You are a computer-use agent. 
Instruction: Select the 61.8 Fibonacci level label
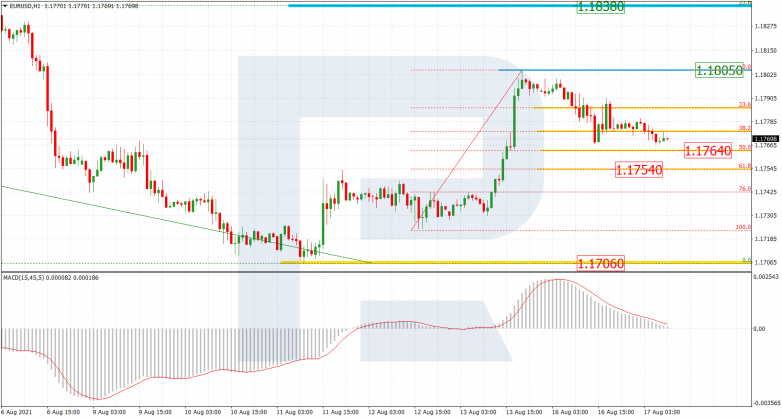(x=745, y=166)
